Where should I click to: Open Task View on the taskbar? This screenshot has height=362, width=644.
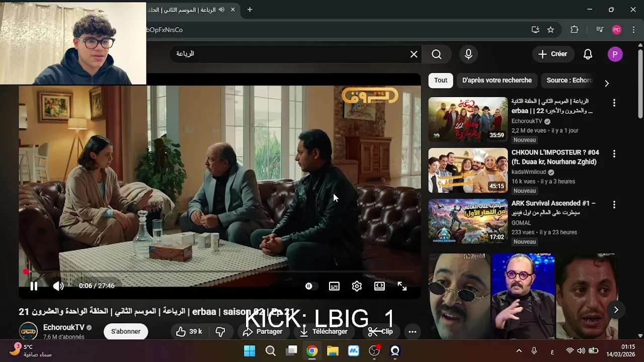(x=292, y=351)
